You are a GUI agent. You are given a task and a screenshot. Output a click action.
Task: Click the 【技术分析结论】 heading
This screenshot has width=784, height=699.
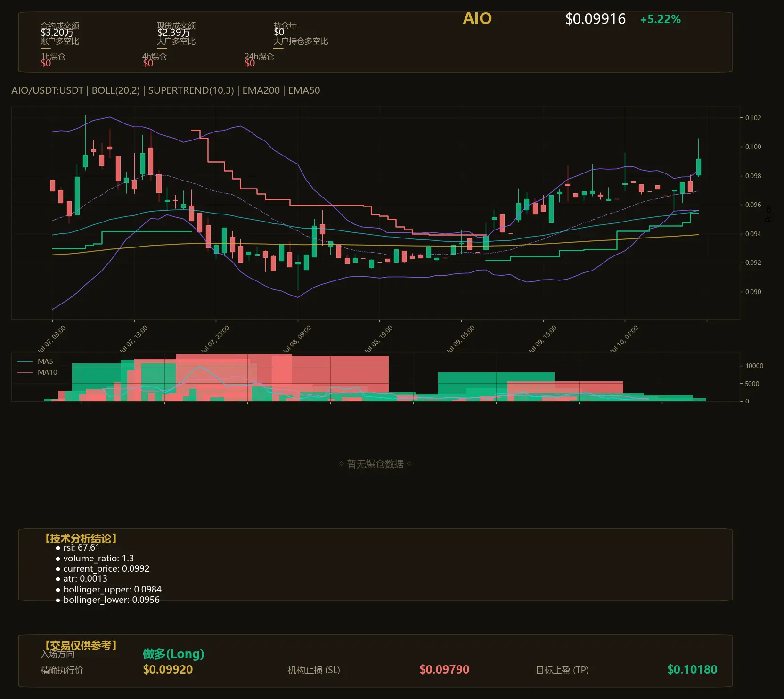point(81,539)
